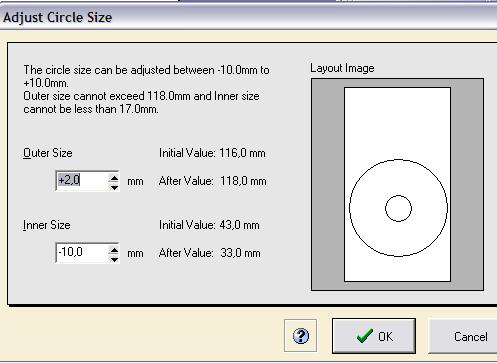Click the gray margin of Layout Image
This screenshot has width=497, height=363.
(x=328, y=183)
